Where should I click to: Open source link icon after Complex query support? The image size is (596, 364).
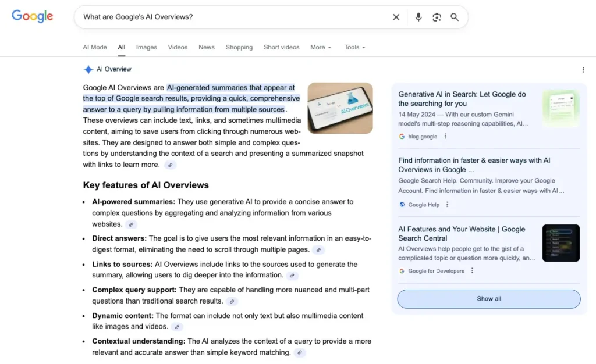tap(232, 301)
